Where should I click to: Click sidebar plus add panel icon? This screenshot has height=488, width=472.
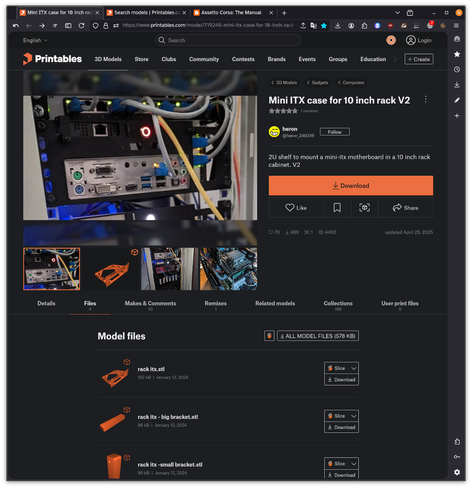tap(457, 116)
